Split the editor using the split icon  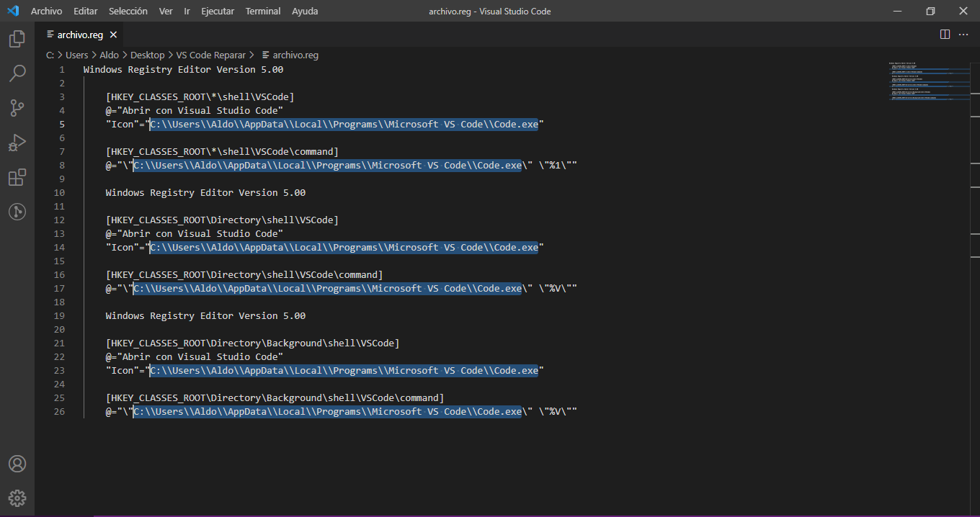pos(945,33)
